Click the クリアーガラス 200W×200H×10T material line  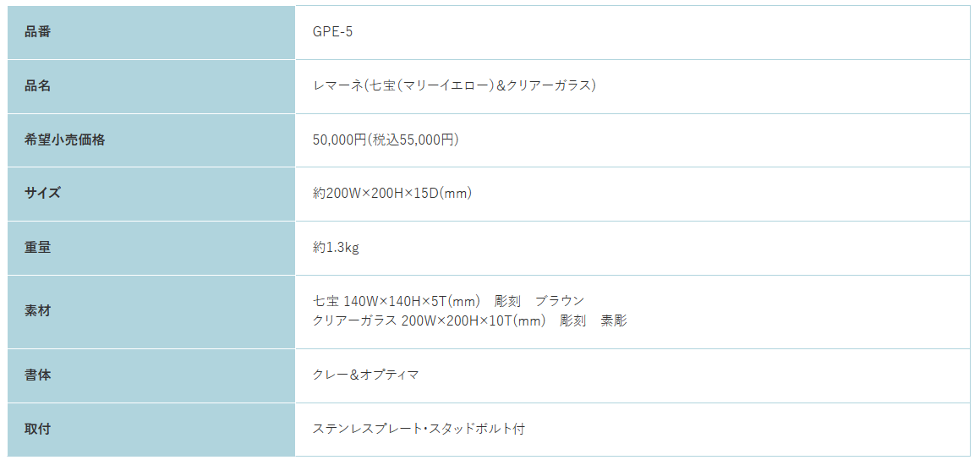(x=469, y=321)
